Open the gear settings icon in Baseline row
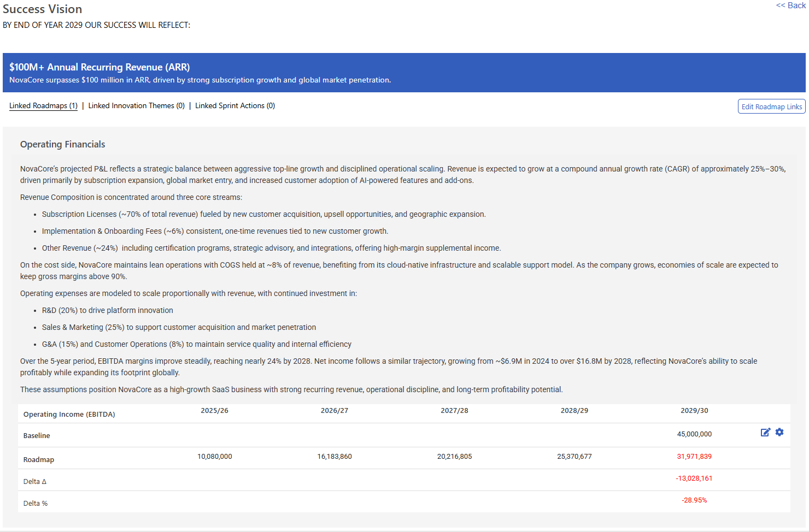Viewport: 809px width, 532px height. click(x=779, y=433)
